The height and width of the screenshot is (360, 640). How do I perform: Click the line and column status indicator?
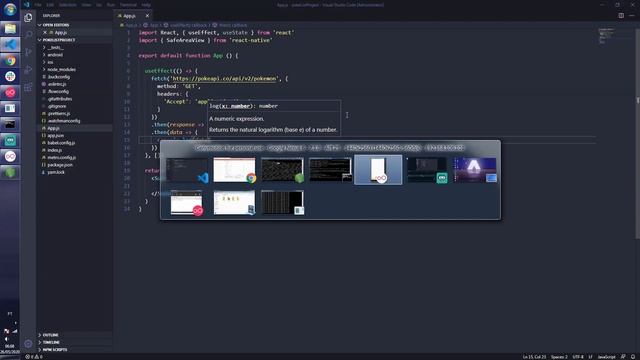[x=534, y=357]
